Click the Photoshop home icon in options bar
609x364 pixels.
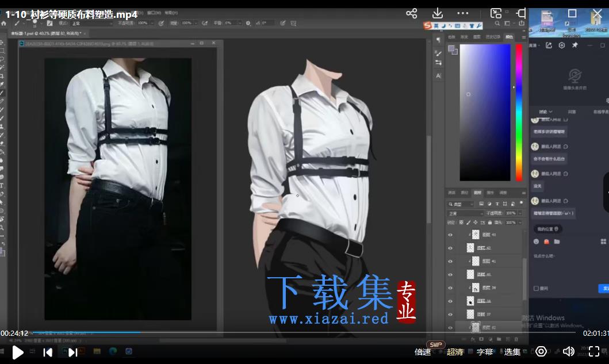coord(4,24)
